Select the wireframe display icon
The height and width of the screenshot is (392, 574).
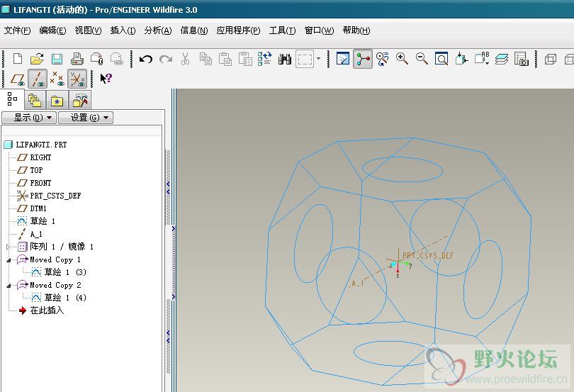coord(550,59)
